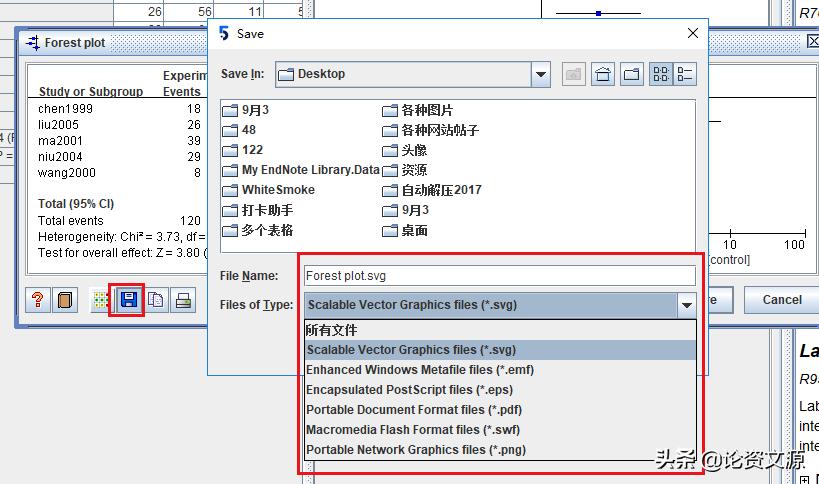Click the help question mark icon in Forest plot
This screenshot has height=484, width=819.
tap(38, 300)
